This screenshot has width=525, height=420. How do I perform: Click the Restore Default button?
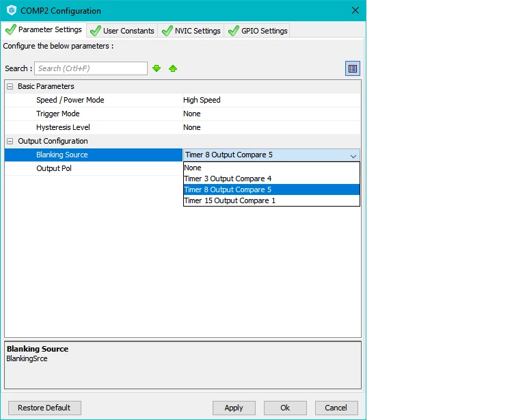[44, 408]
